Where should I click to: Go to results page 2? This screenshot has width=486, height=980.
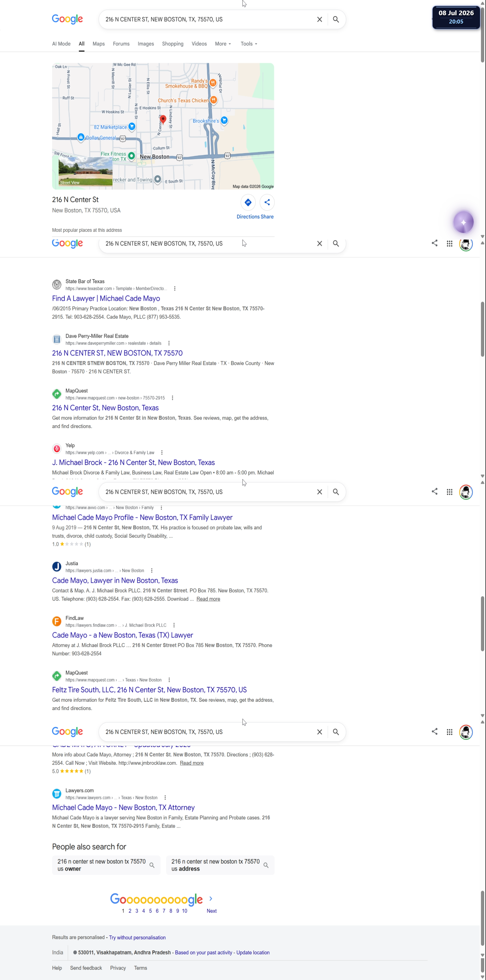click(130, 911)
